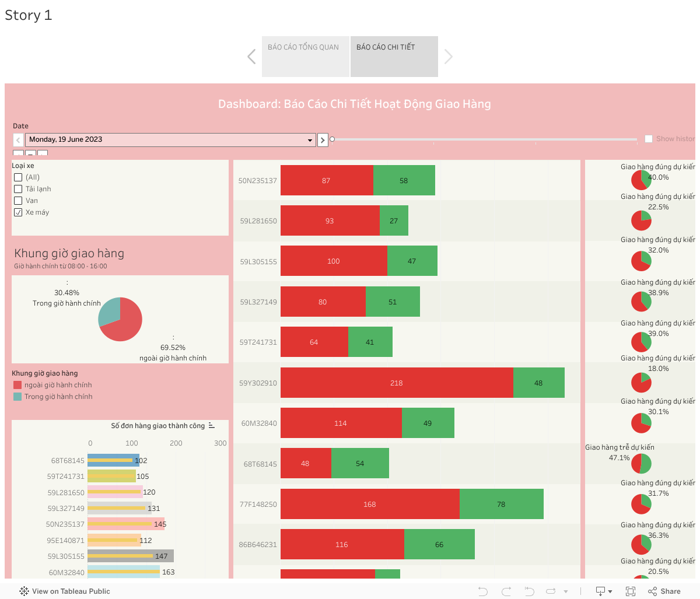700x599 pixels.
Task: Go to next story point arrow
Action: 448,57
